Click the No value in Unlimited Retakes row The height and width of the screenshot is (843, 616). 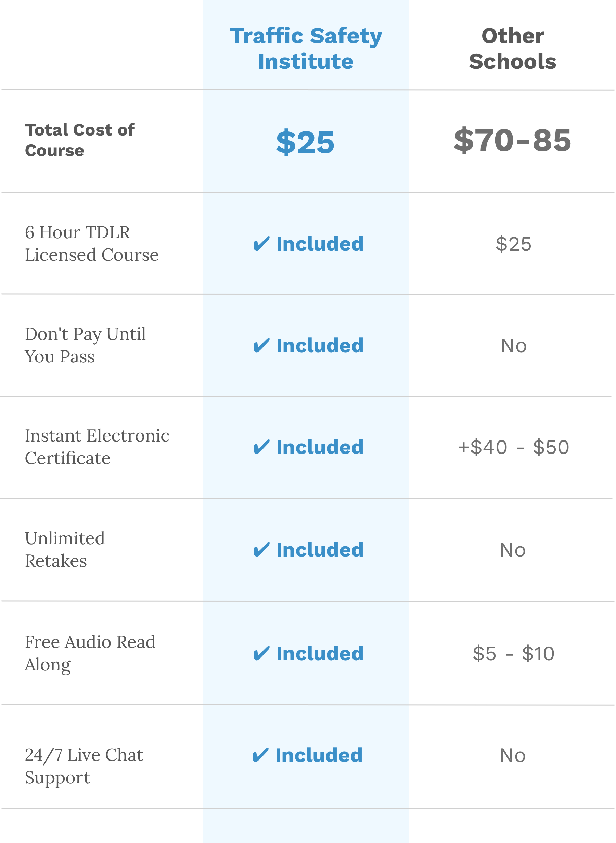[513, 550]
